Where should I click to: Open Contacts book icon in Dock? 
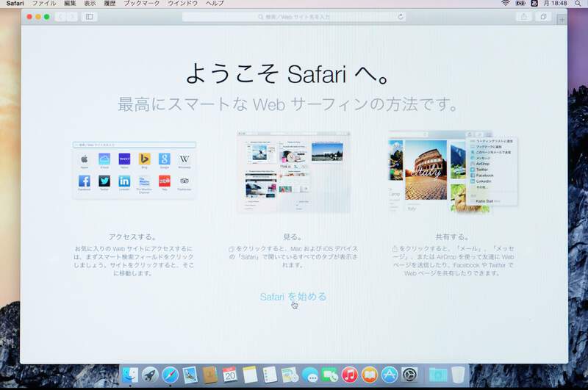(x=210, y=375)
